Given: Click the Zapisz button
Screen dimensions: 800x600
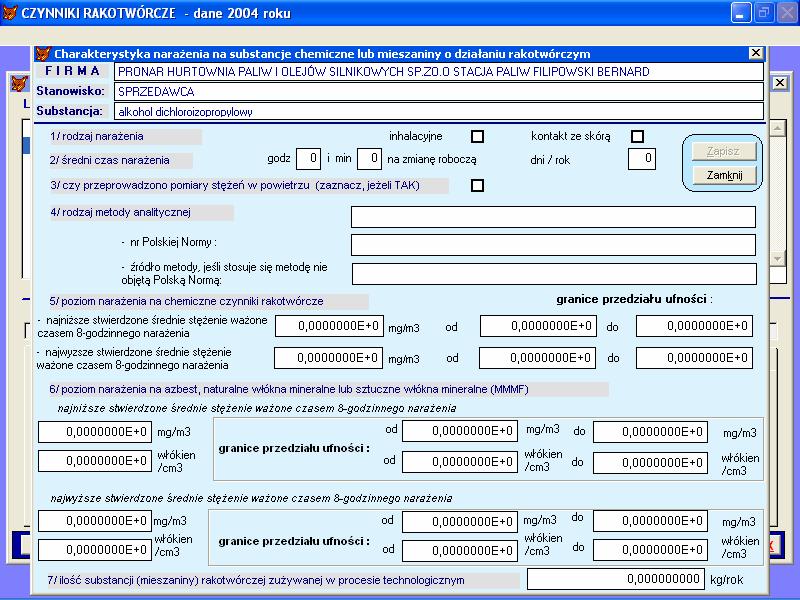Looking at the screenshot, I should [723, 152].
